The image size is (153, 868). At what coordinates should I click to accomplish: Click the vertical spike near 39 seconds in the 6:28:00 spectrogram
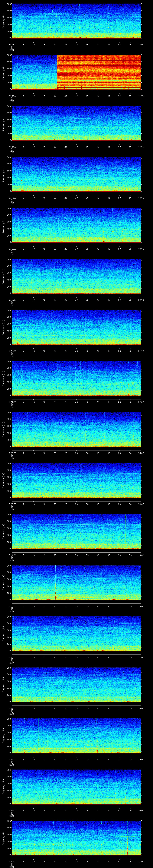tap(97, 736)
